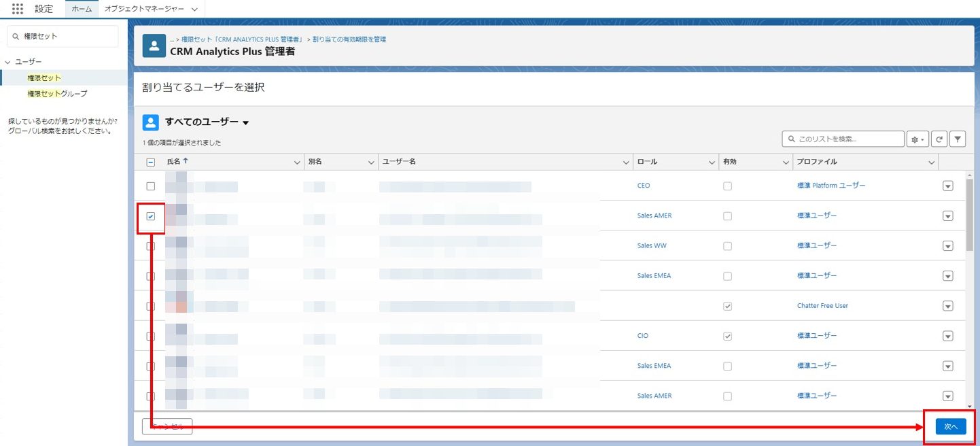980x446 pixels.
Task: Click the user icon beside すべてのユーザー
Action: click(151, 122)
